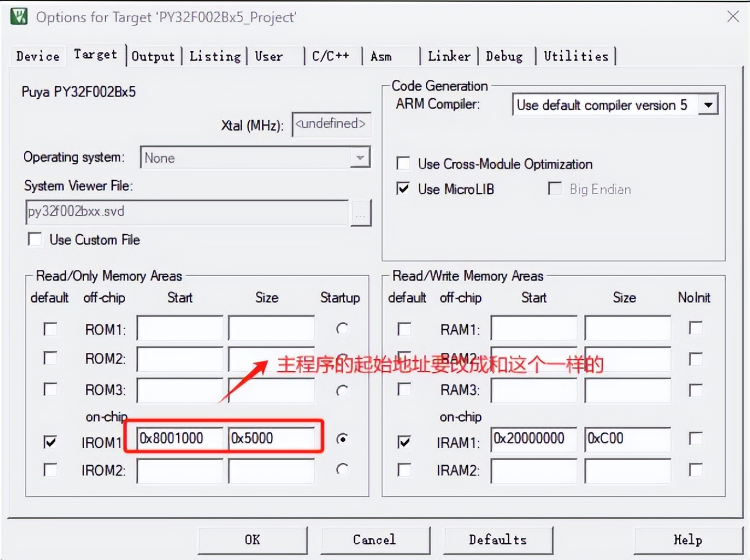This screenshot has height=560, width=750.
Task: Click the ROM1 Start address field
Action: (180, 329)
